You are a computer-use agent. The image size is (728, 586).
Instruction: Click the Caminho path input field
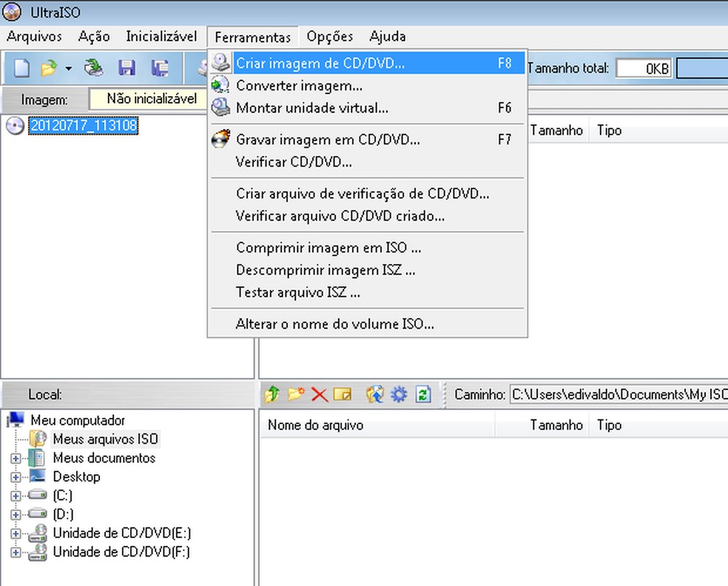click(x=619, y=394)
